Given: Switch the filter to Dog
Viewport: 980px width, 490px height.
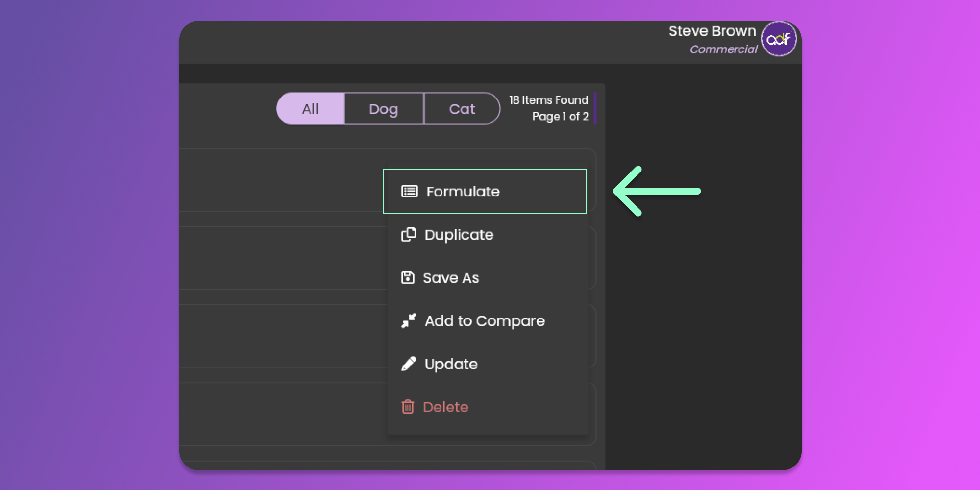Looking at the screenshot, I should tap(384, 109).
